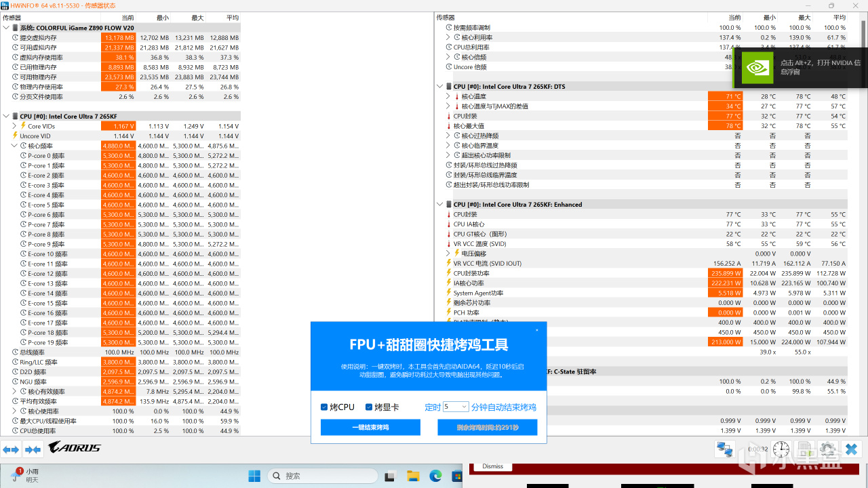
Task: Click the thermometer icon beside VR VCC 温度
Action: pyautogui.click(x=449, y=244)
